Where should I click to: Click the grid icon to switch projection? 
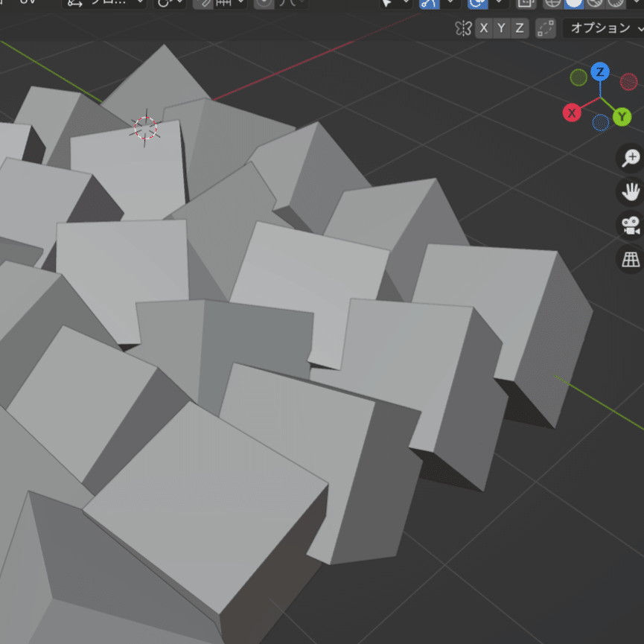click(629, 260)
